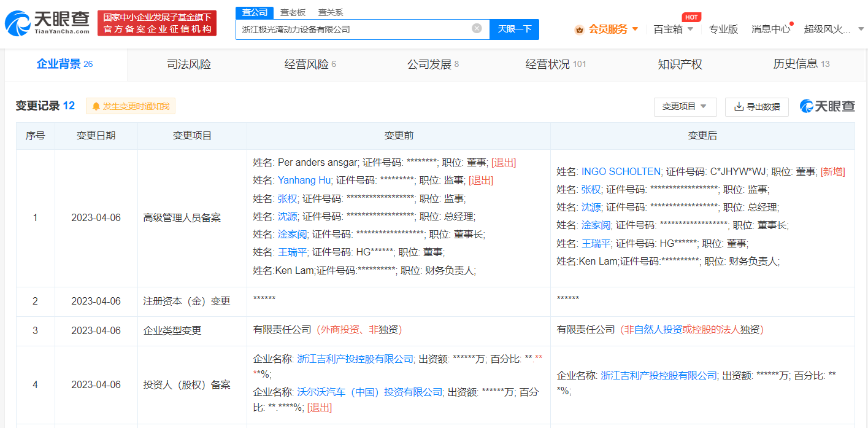
Task: Click the Tianyancha logo icon
Action: pyautogui.click(x=20, y=23)
